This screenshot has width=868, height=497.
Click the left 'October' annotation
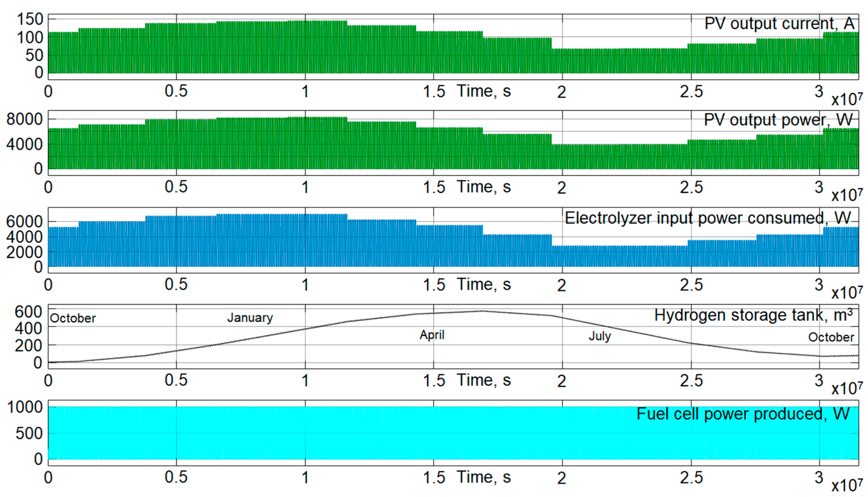coord(73,319)
